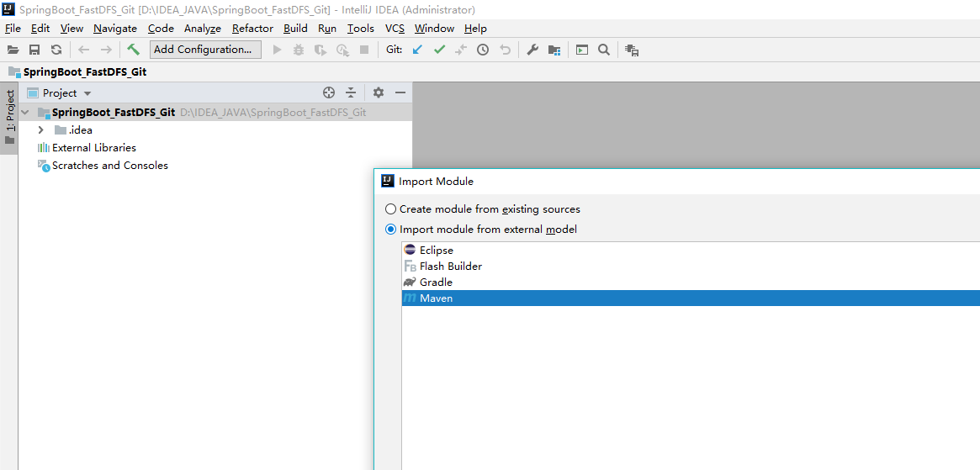Build project with green hammer icon

[x=133, y=50]
